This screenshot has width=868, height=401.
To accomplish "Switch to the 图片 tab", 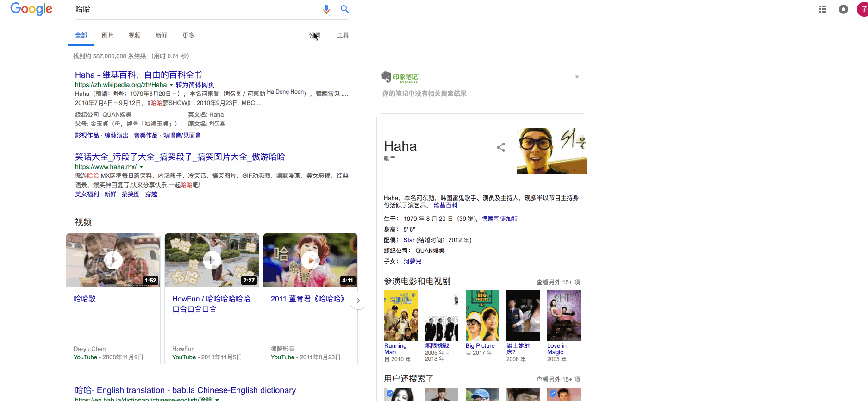I will click(108, 36).
